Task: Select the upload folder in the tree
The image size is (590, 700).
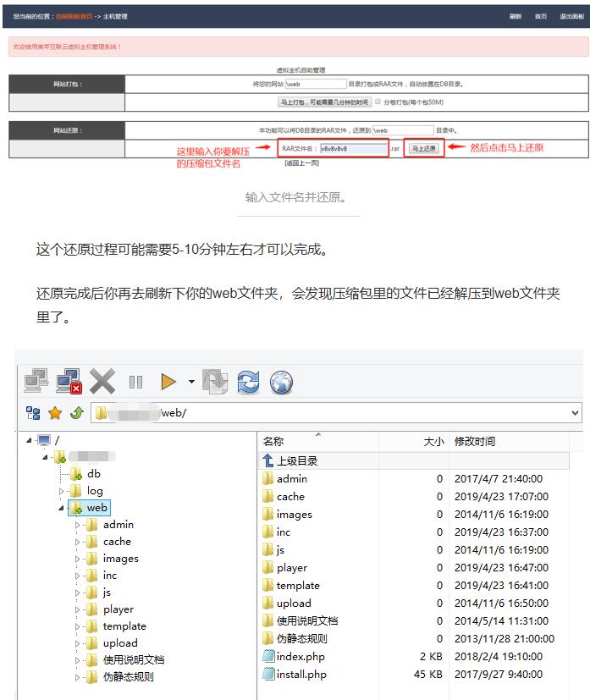Action: (x=120, y=643)
